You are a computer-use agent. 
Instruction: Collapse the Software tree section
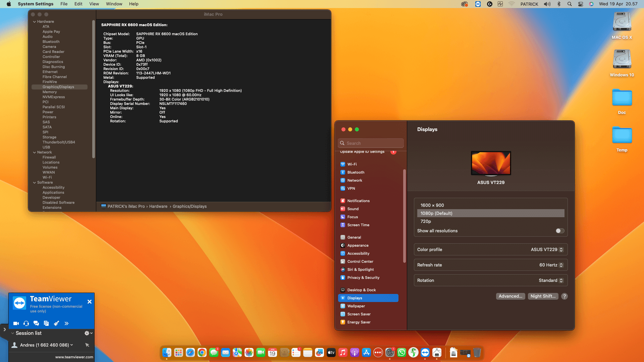35,183
